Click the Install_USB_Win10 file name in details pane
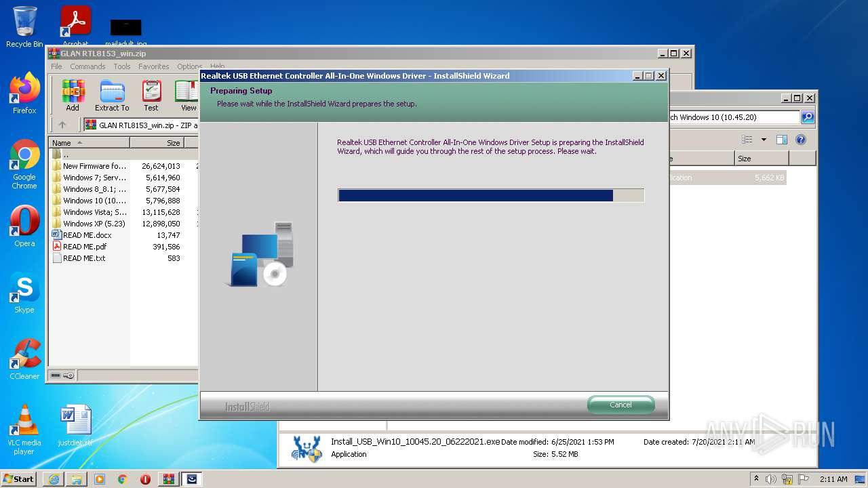This screenshot has width=868, height=488. pyautogui.click(x=415, y=442)
